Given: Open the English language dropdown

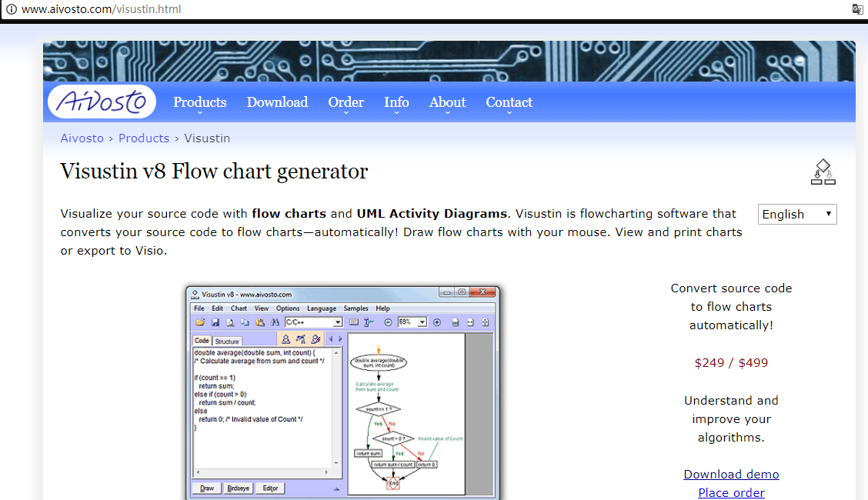Looking at the screenshot, I should pyautogui.click(x=797, y=214).
